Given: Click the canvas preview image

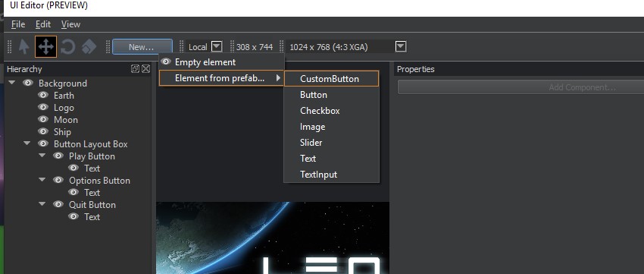Looking at the screenshot, I should tap(273, 238).
